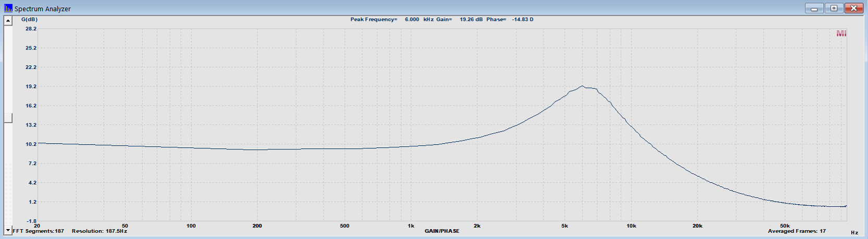The image size is (868, 239).
Task: Click the Resolution: 187.5Hz status text
Action: (100, 231)
